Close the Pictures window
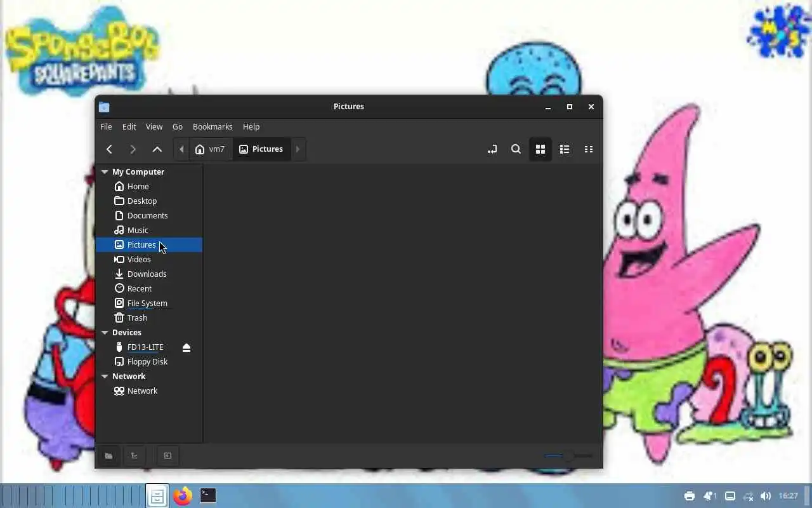 tap(591, 107)
